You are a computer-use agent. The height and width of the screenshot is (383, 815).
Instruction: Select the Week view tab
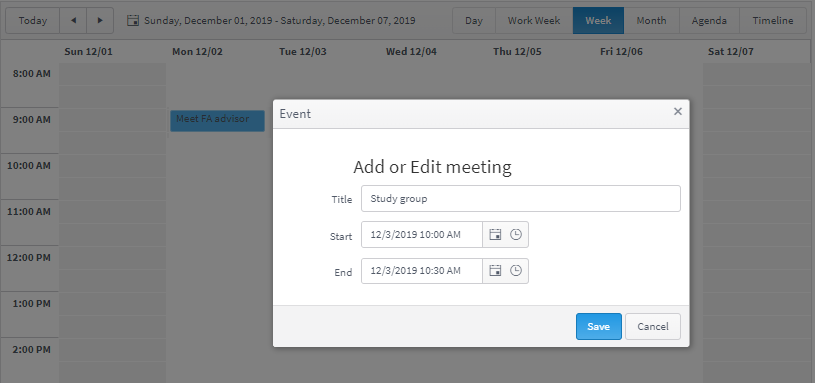pos(598,21)
